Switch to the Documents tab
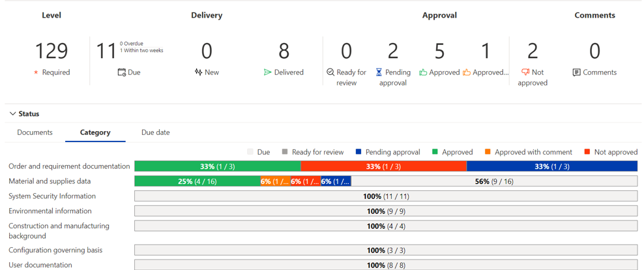The width and height of the screenshot is (644, 270). click(x=35, y=132)
